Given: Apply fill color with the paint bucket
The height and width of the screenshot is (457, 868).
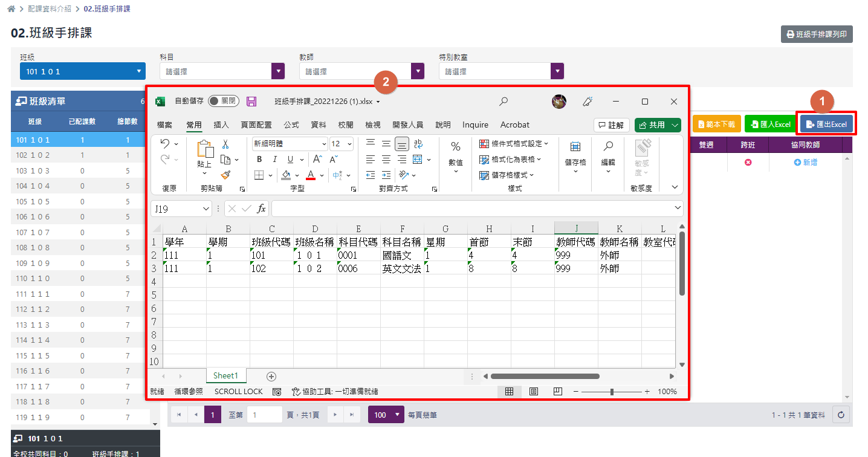Looking at the screenshot, I should pyautogui.click(x=286, y=175).
